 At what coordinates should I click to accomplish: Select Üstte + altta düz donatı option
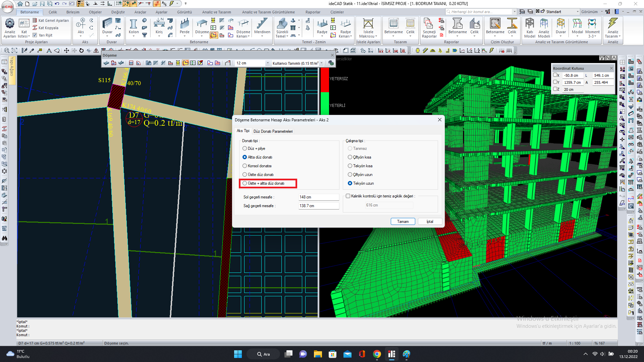pos(245,183)
